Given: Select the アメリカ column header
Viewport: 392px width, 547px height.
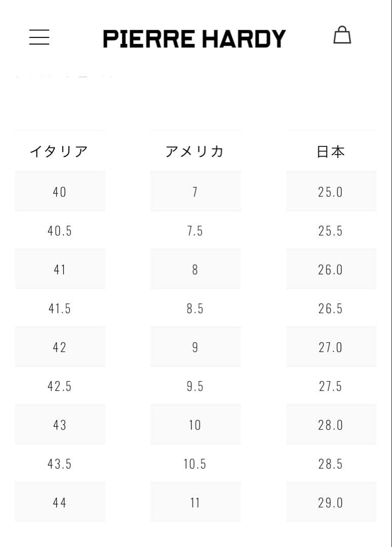Looking at the screenshot, I should (x=195, y=150).
